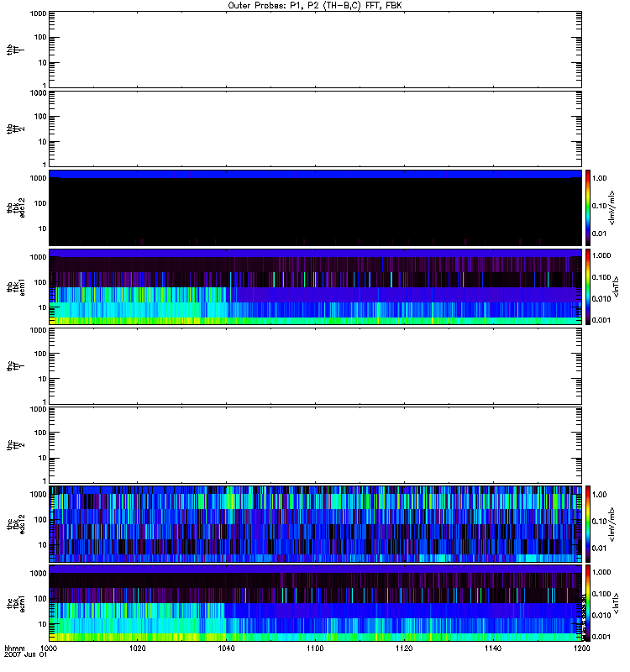The width and height of the screenshot is (630, 672).
Task: Click the 1000 time tick label
Action: click(49, 649)
